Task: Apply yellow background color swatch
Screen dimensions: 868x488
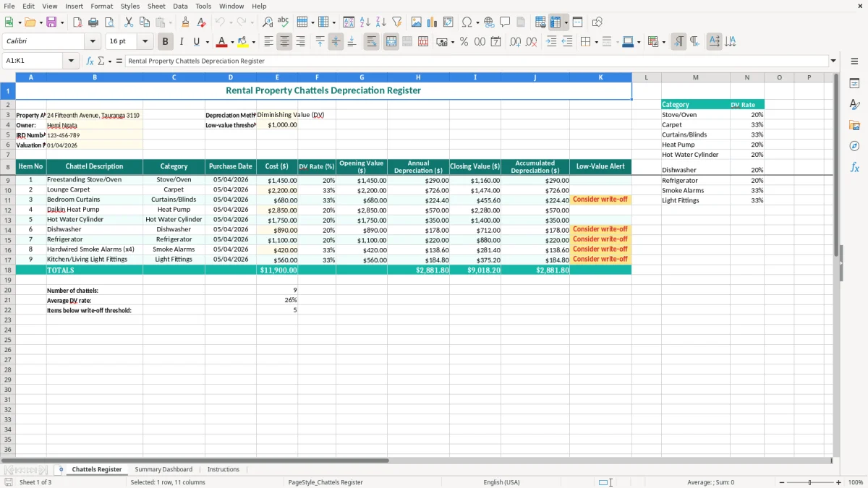Action: coord(243,42)
